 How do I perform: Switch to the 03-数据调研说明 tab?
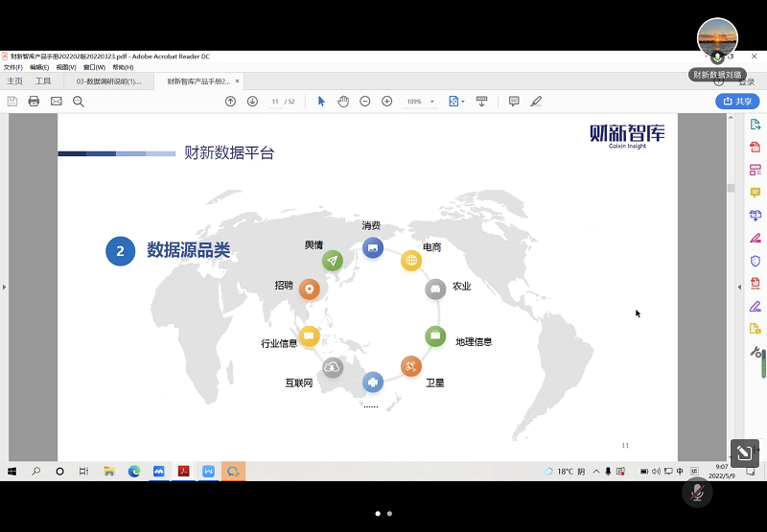(108, 81)
